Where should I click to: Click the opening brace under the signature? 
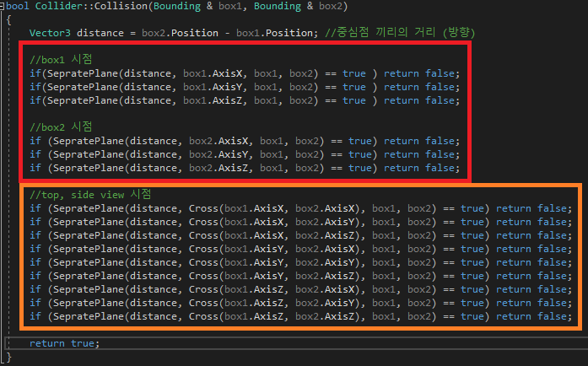[x=9, y=19]
